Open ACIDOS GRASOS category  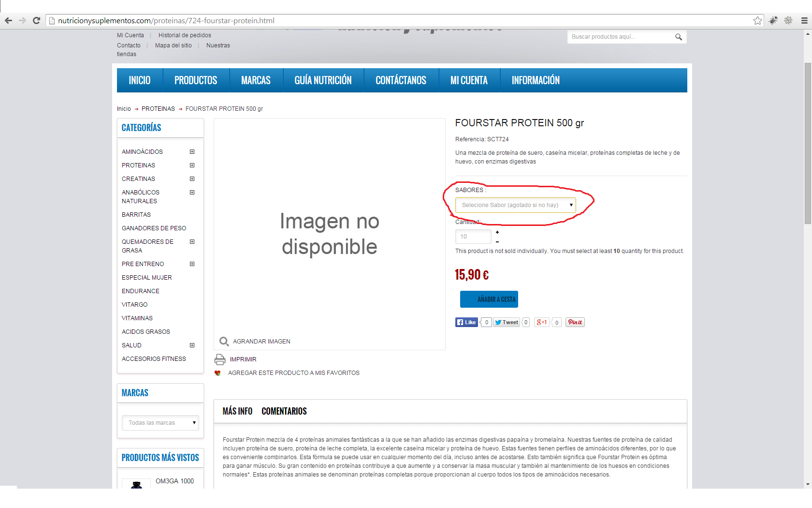coord(146,332)
